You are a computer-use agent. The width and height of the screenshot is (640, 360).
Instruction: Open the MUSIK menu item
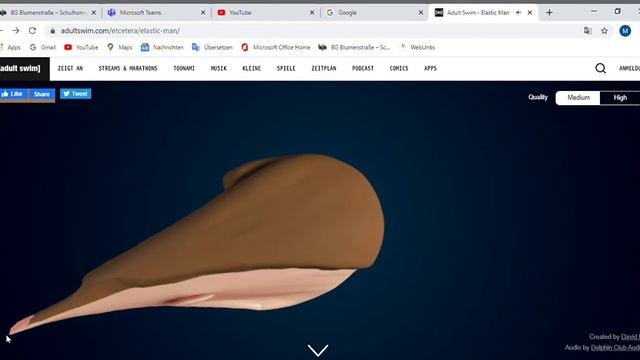click(x=219, y=69)
